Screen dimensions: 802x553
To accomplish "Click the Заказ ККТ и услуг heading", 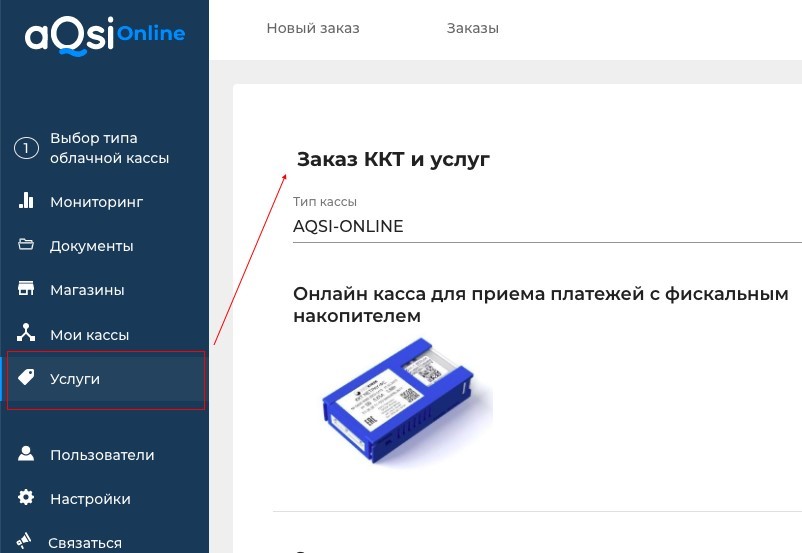I will pyautogui.click(x=393, y=159).
